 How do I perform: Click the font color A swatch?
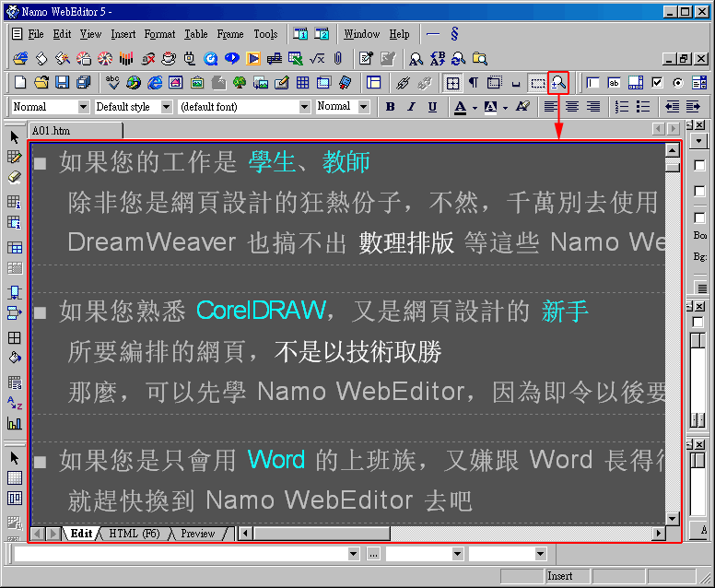coord(460,107)
